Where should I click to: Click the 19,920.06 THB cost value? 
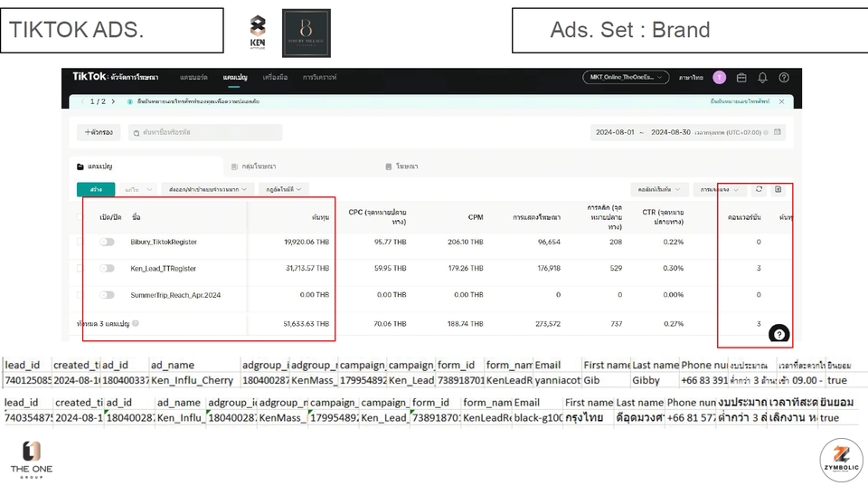[307, 243]
